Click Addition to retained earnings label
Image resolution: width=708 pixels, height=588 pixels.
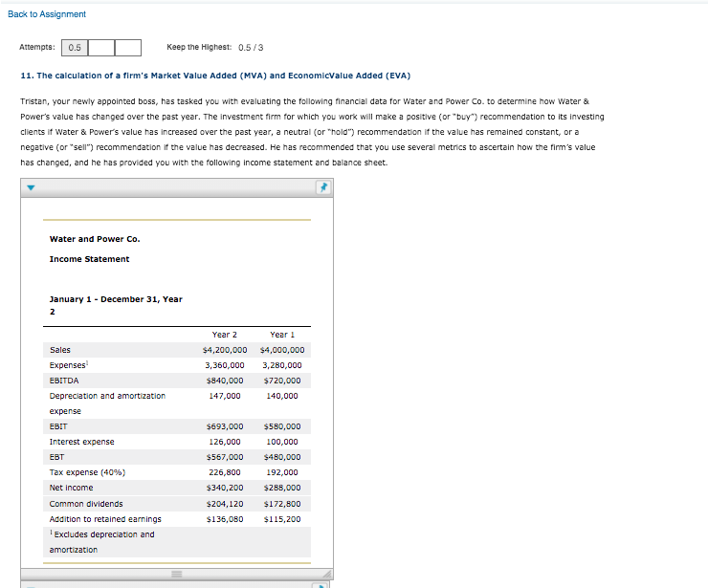point(105,519)
